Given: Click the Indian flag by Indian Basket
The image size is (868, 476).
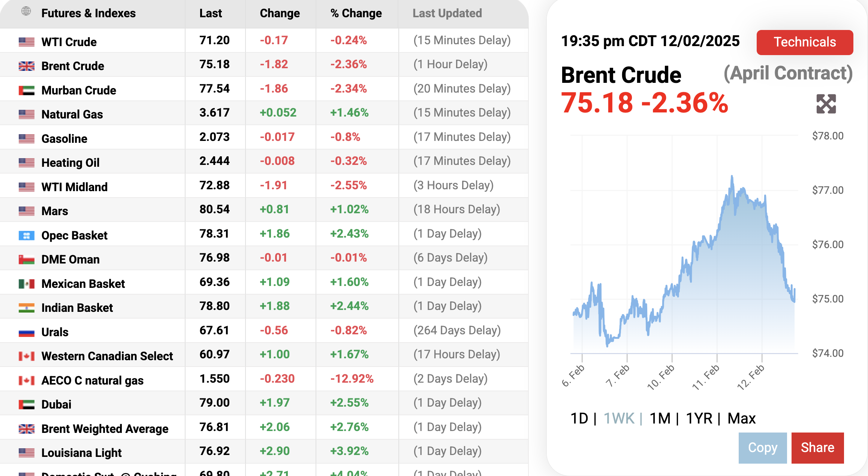Looking at the screenshot, I should point(27,308).
